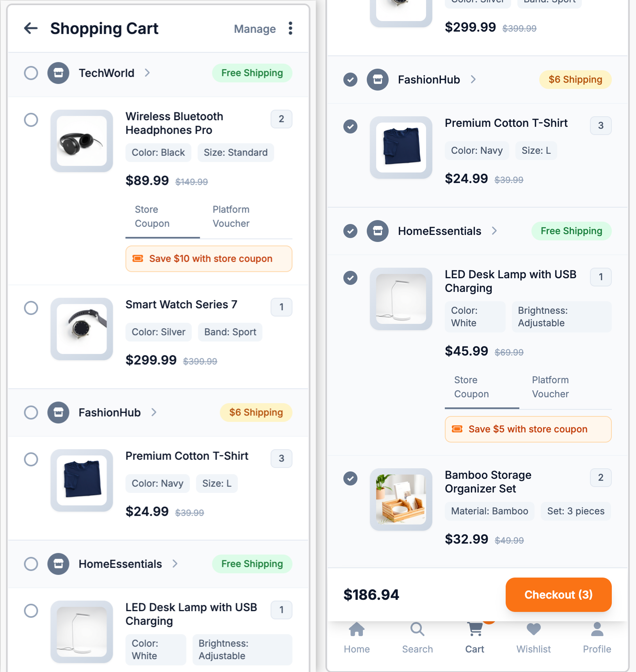Open the three-dot menu in cart header
The width and height of the screenshot is (636, 672).
point(290,28)
